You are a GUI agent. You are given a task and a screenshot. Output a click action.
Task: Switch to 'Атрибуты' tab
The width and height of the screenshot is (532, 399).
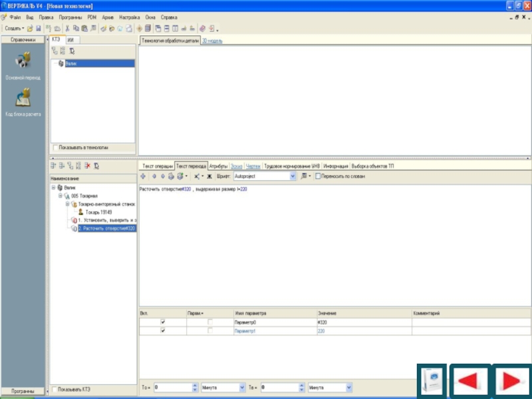coord(218,166)
